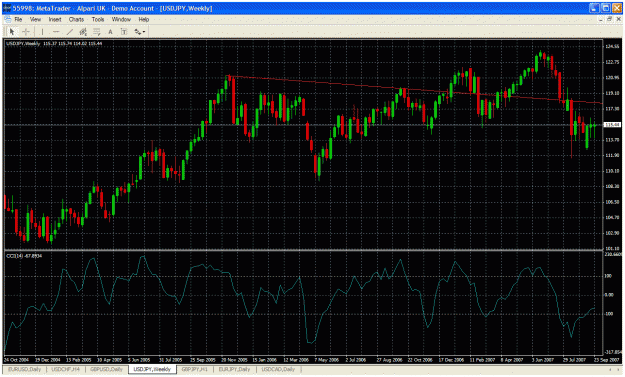Click the 119.10 price scale value
625x377 pixels.
tap(612, 93)
